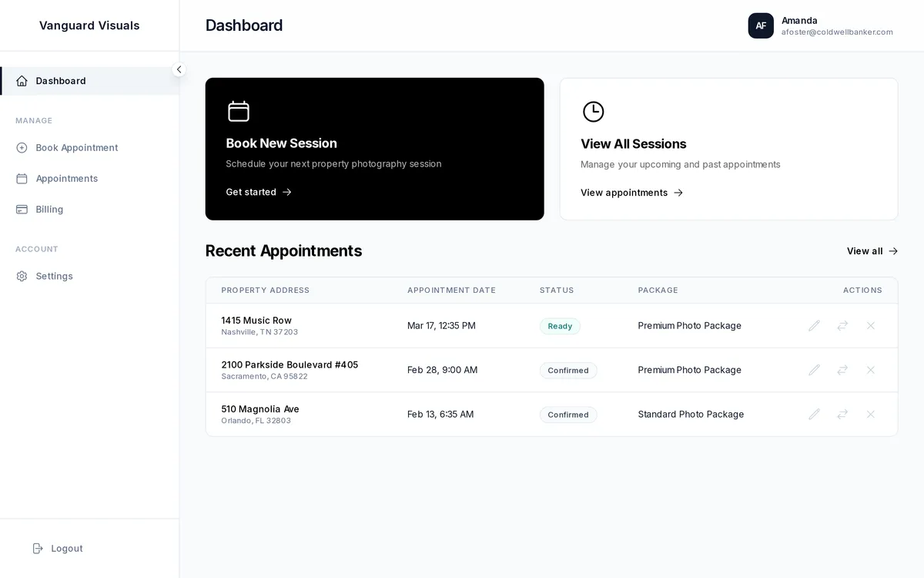Viewport: 924px width, 578px height.
Task: Open View all for Recent Appointments
Action: 871,250
